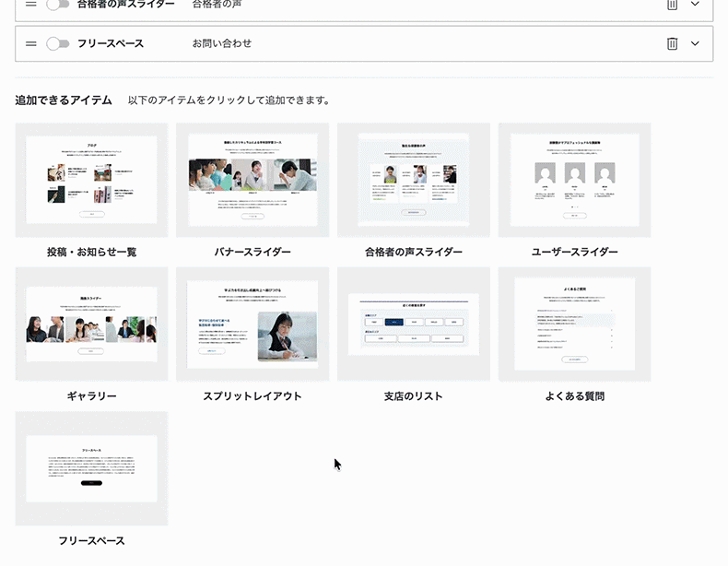Add the フリースペース item thumbnail
Screen dimensions: 728x566
91,468
